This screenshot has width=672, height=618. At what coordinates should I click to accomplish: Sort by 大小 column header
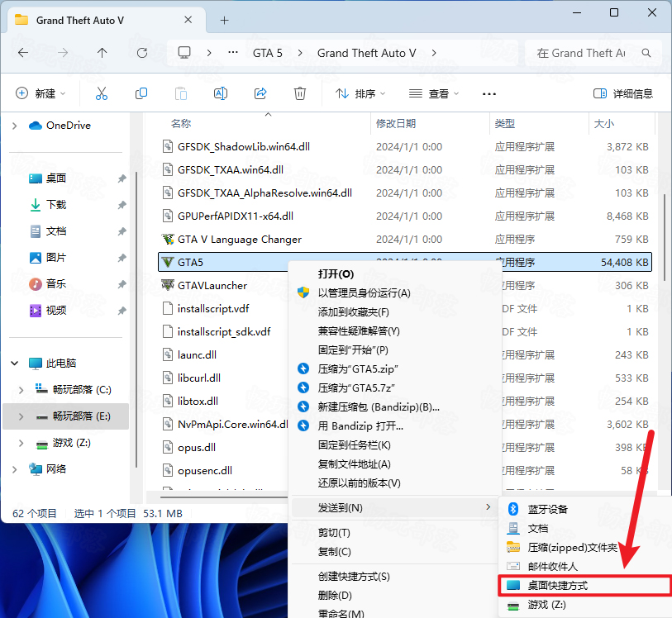(x=604, y=124)
